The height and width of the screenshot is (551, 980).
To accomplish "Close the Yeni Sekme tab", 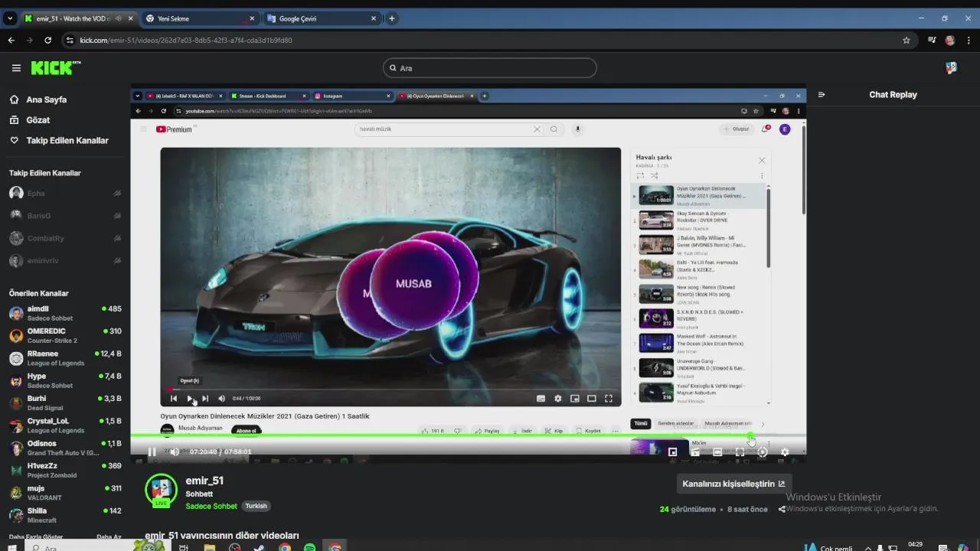I will [253, 18].
